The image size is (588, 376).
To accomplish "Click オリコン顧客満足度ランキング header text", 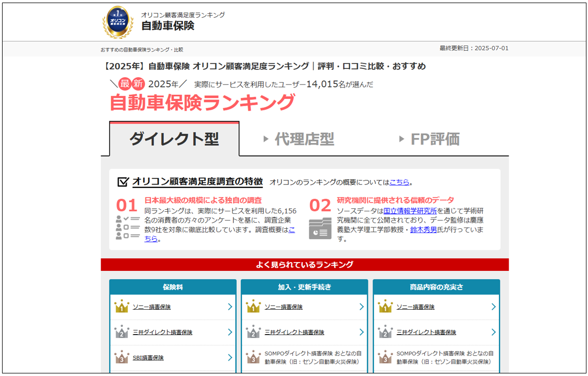I will coord(183,15).
